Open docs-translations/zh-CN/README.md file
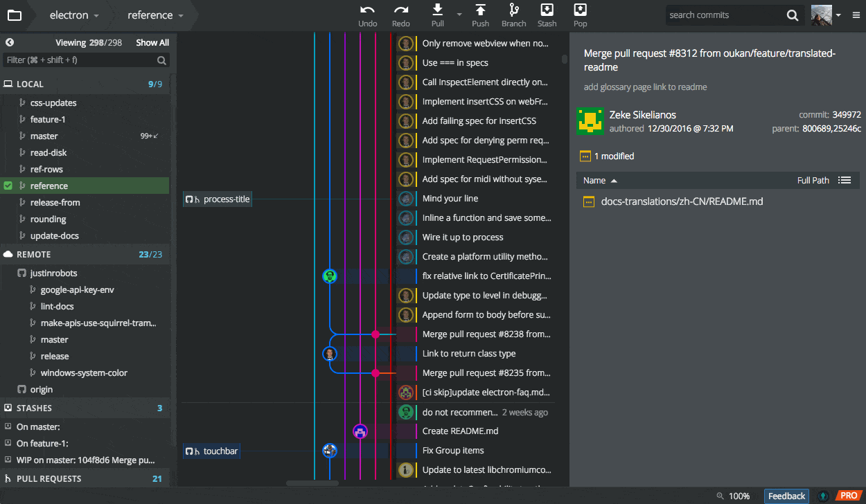Viewport: 866px width, 504px height. coord(682,202)
